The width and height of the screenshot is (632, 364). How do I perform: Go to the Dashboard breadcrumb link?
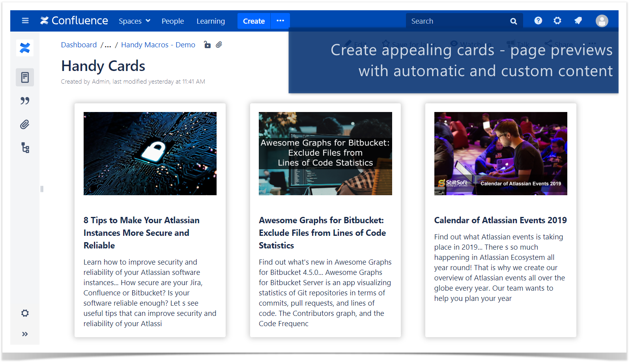(x=79, y=45)
